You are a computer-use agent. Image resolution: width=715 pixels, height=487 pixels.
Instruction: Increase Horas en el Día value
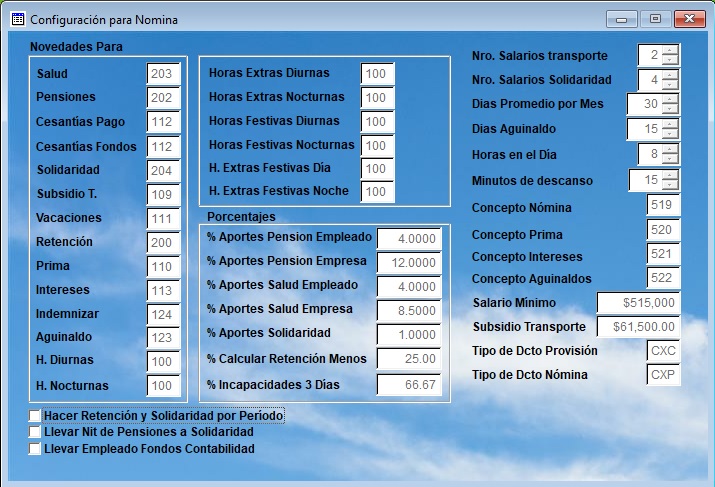pyautogui.click(x=670, y=149)
